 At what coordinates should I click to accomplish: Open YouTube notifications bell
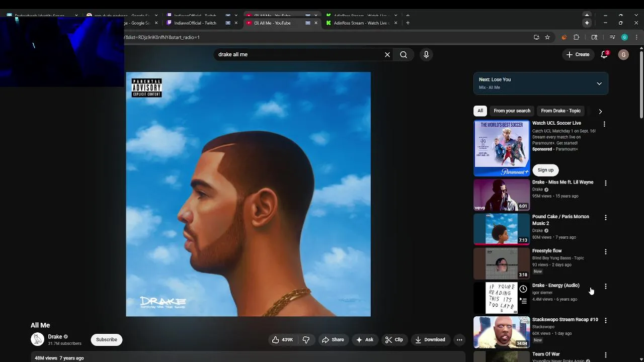[604, 54]
